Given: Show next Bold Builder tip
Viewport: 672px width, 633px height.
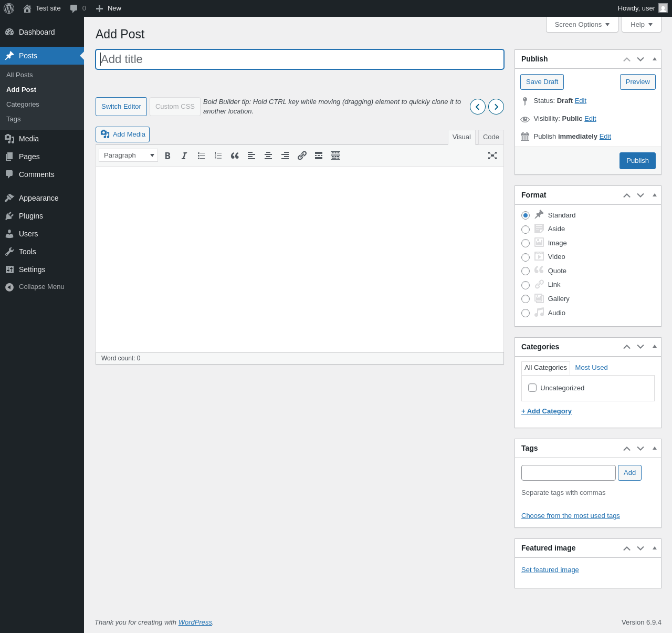Looking at the screenshot, I should click(x=496, y=107).
